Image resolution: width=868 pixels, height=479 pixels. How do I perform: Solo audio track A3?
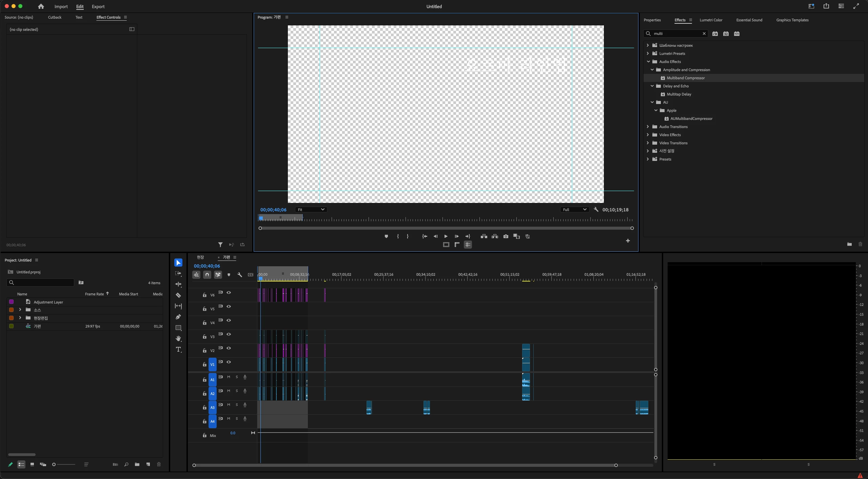click(x=237, y=405)
